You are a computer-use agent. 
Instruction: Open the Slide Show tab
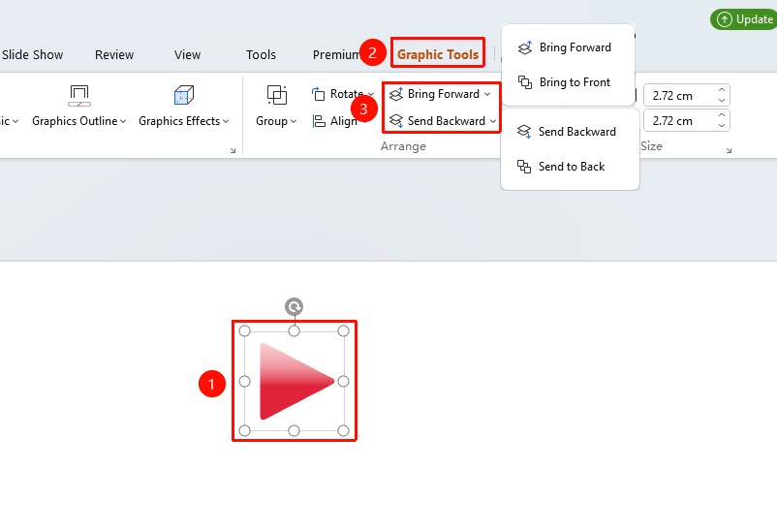point(32,54)
